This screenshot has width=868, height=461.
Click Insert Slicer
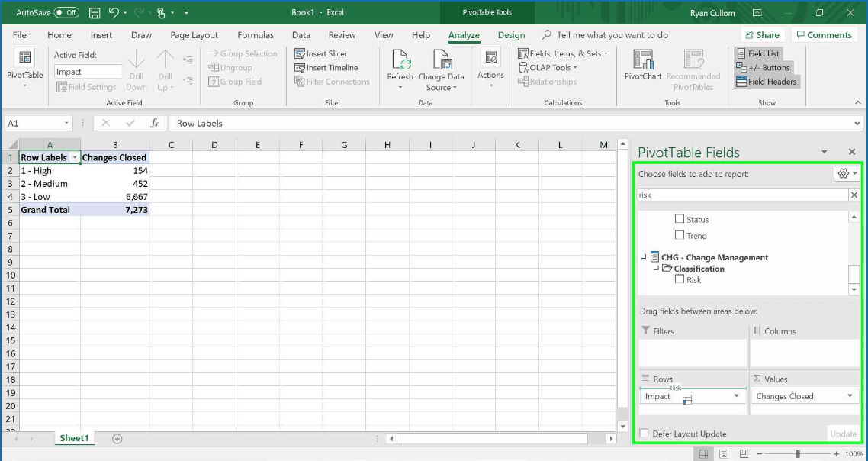[x=321, y=53]
